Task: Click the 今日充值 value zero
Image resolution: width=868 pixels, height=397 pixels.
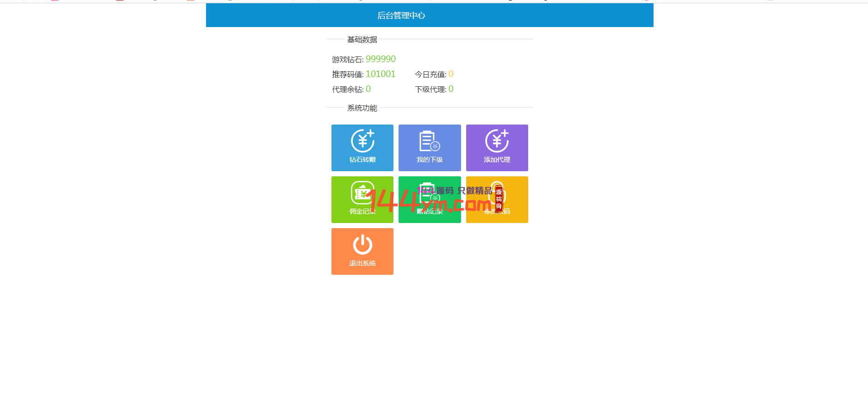Action: pos(451,74)
